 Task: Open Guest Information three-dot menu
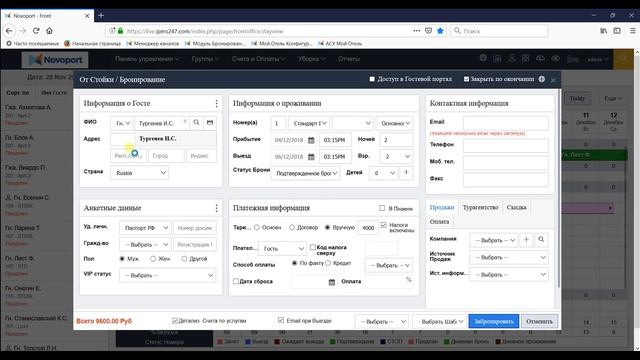click(x=216, y=104)
